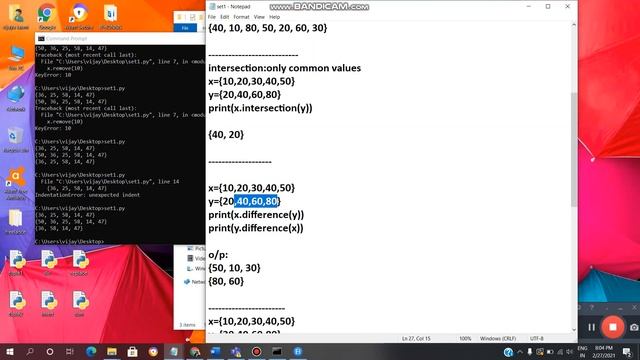The image size is (640, 360).
Task: Launch Microsoft Edge from the taskbar
Action: coord(91,351)
